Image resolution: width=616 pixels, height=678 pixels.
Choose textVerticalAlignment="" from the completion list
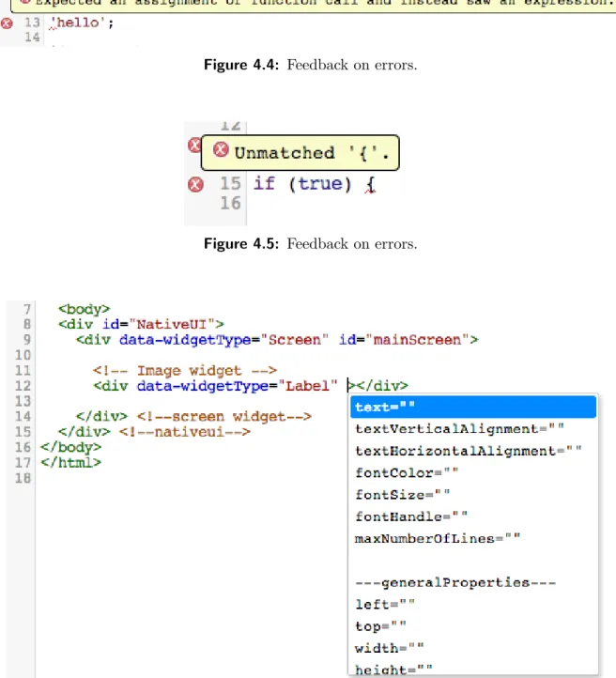[x=473, y=429]
